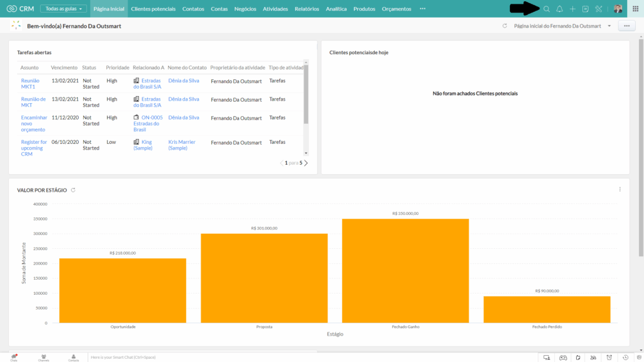Open the three-dot page options button
Viewport: 644px width, 362px height.
627,26
